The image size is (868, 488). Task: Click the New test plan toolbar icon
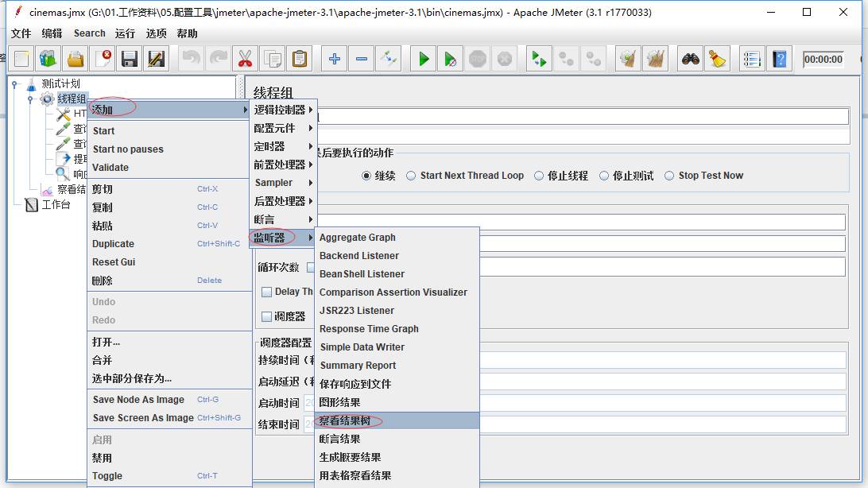[x=21, y=59]
